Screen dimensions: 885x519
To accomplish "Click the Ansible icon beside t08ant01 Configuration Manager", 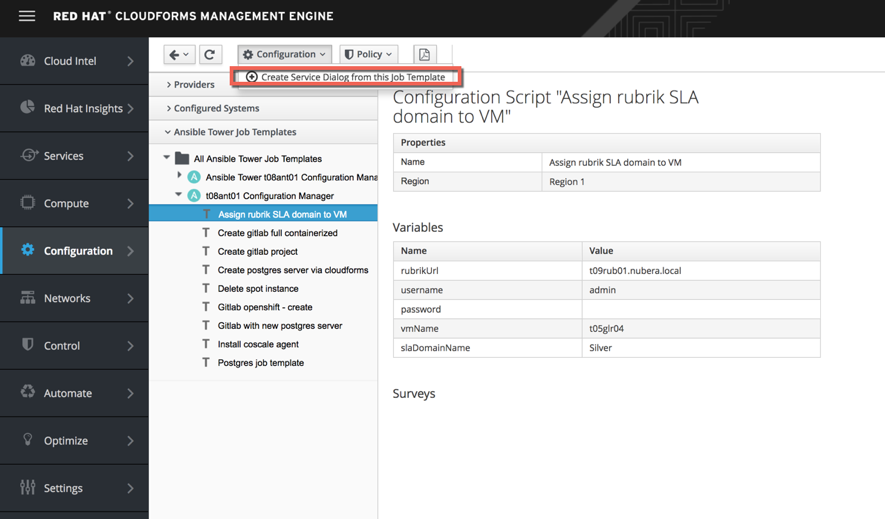I will click(x=194, y=196).
